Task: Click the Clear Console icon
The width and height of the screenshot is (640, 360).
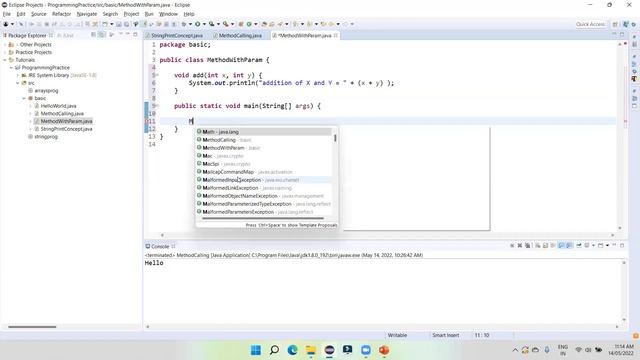Action: pos(538,245)
